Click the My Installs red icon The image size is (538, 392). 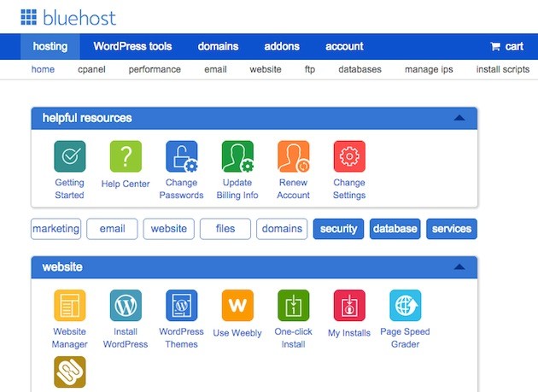pyautogui.click(x=349, y=305)
